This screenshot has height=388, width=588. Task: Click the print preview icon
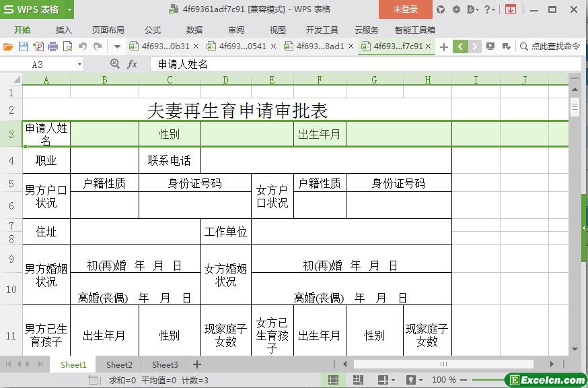pyautogui.click(x=67, y=46)
